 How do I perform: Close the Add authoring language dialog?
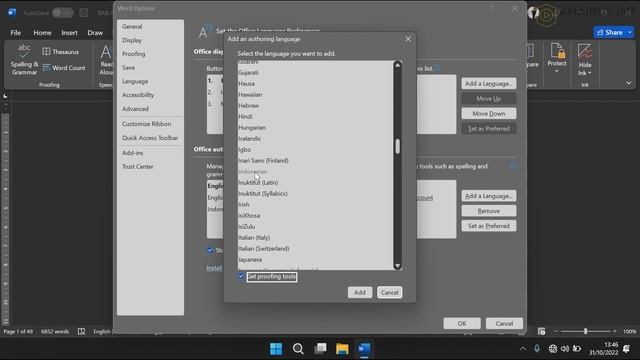[408, 39]
